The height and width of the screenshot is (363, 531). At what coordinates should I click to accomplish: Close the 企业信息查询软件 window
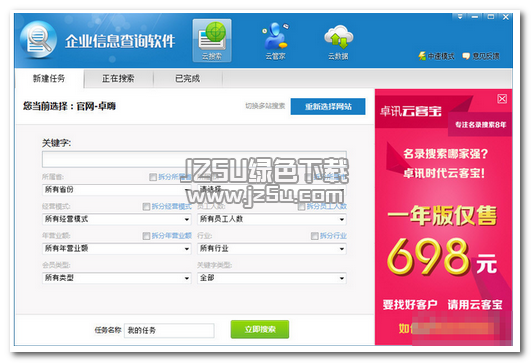click(x=506, y=17)
